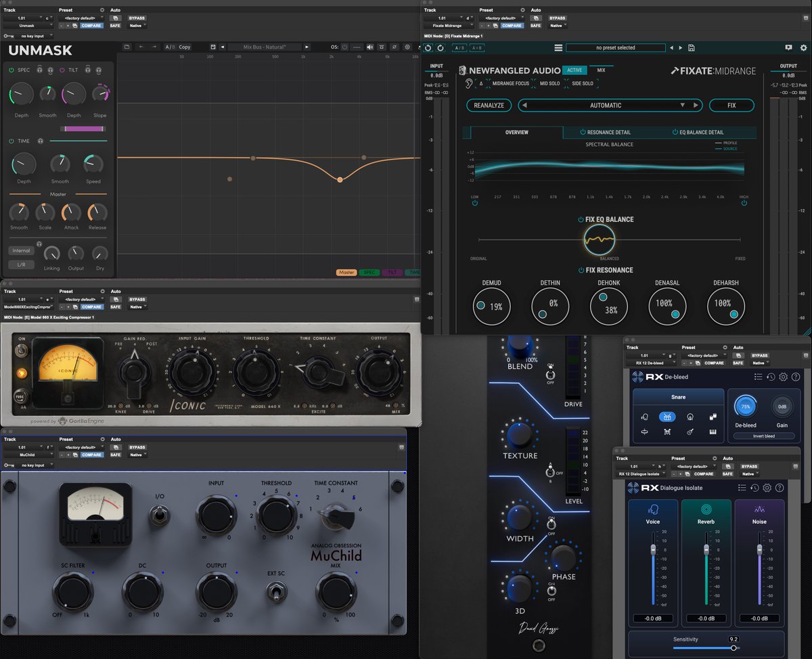
Task: Select the snare drum icon in RX De-bleed
Action: tap(667, 417)
